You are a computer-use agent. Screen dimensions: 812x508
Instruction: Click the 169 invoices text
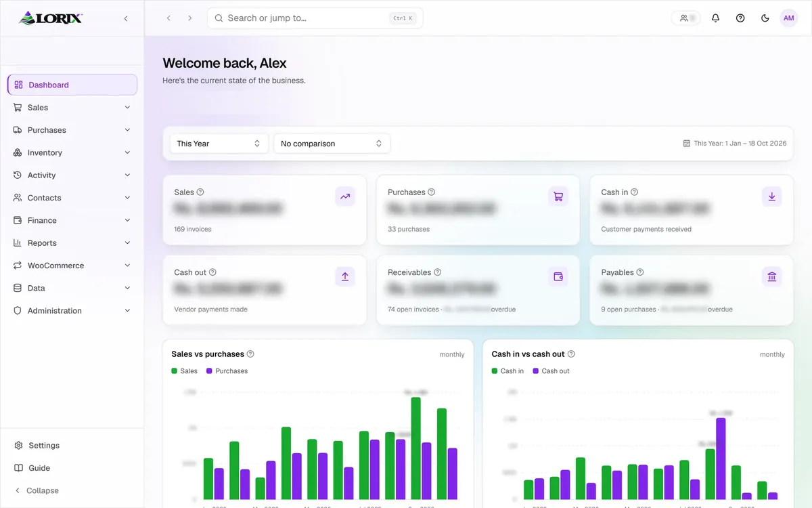[193, 229]
